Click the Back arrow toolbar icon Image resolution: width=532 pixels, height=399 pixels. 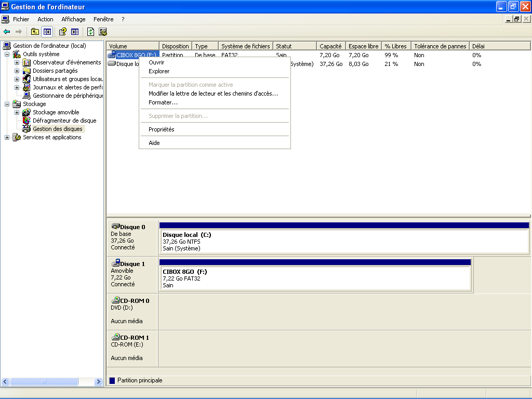(x=7, y=32)
